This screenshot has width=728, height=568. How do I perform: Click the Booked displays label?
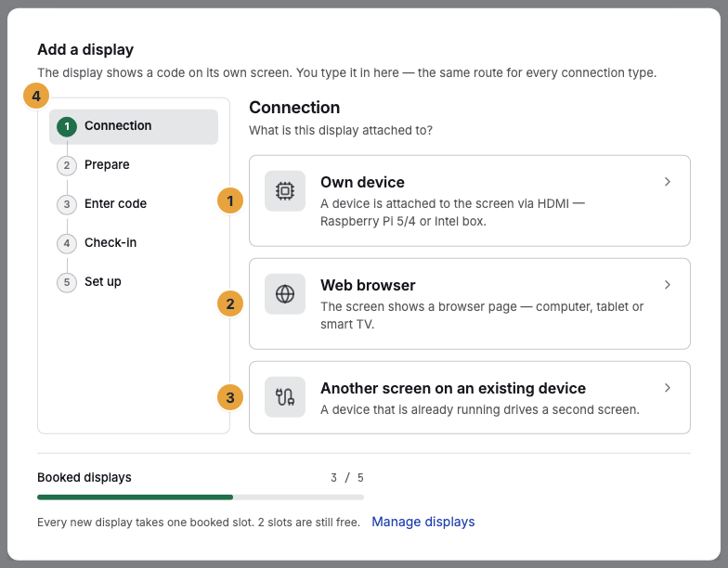pyautogui.click(x=84, y=477)
